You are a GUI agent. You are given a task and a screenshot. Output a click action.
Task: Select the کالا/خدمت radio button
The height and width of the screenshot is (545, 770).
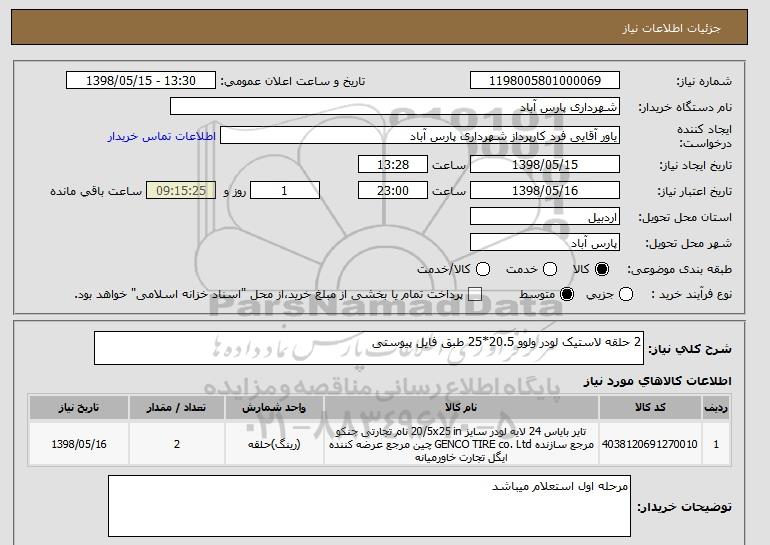483,269
